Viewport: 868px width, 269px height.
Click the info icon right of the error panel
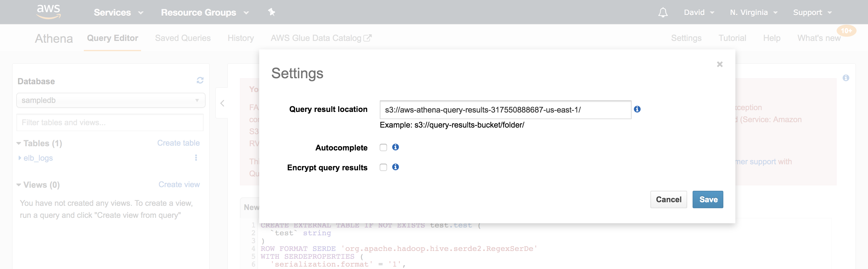click(846, 78)
